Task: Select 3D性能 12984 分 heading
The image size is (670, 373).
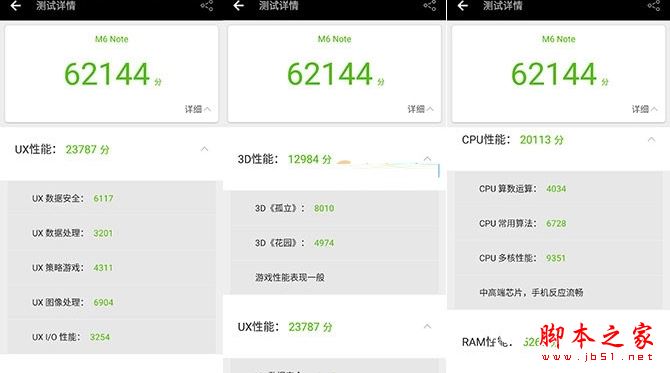Action: [285, 159]
